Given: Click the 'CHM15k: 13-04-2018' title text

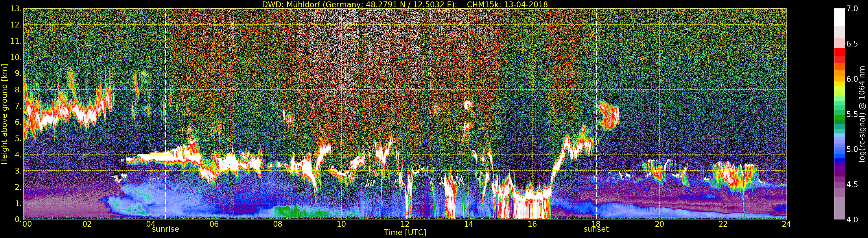Looking at the screenshot, I should [x=507, y=4].
